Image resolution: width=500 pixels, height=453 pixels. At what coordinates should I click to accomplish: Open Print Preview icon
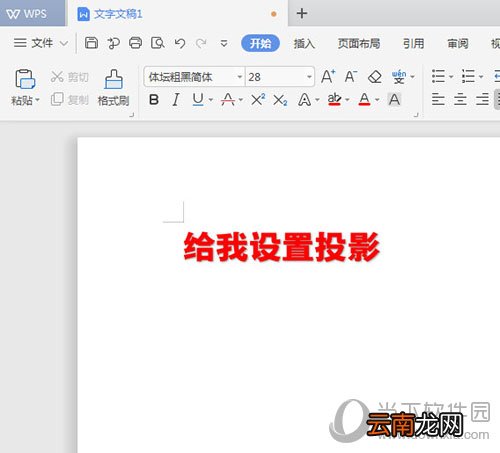pos(157,43)
